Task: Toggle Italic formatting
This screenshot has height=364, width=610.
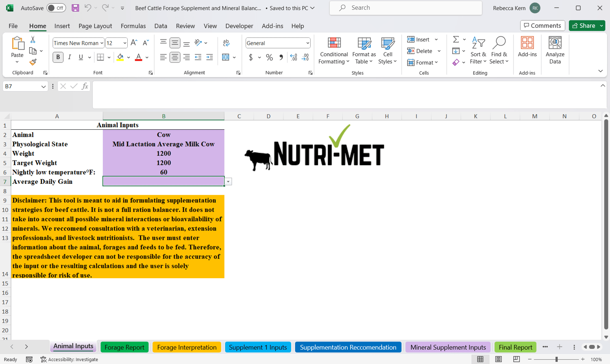Action: coord(70,57)
